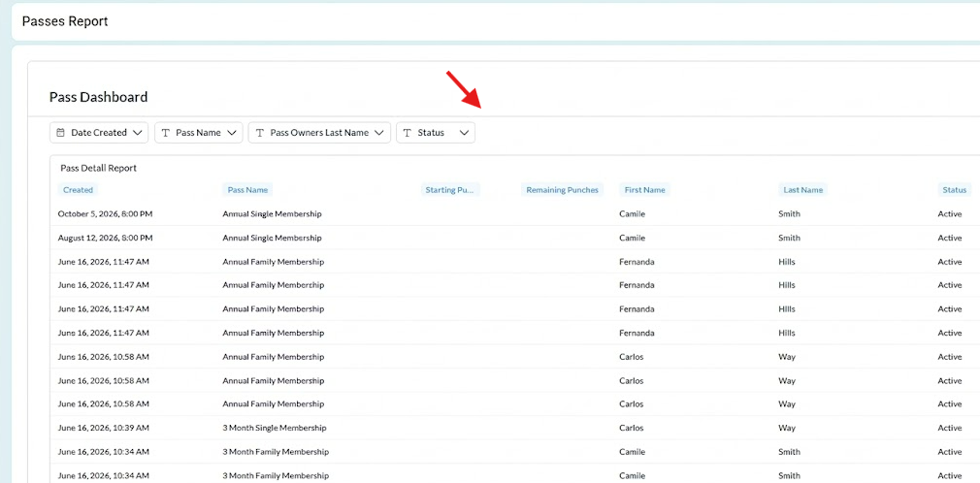This screenshot has height=483, width=980.
Task: Click the Pass Detail Report title
Action: pyautogui.click(x=98, y=168)
